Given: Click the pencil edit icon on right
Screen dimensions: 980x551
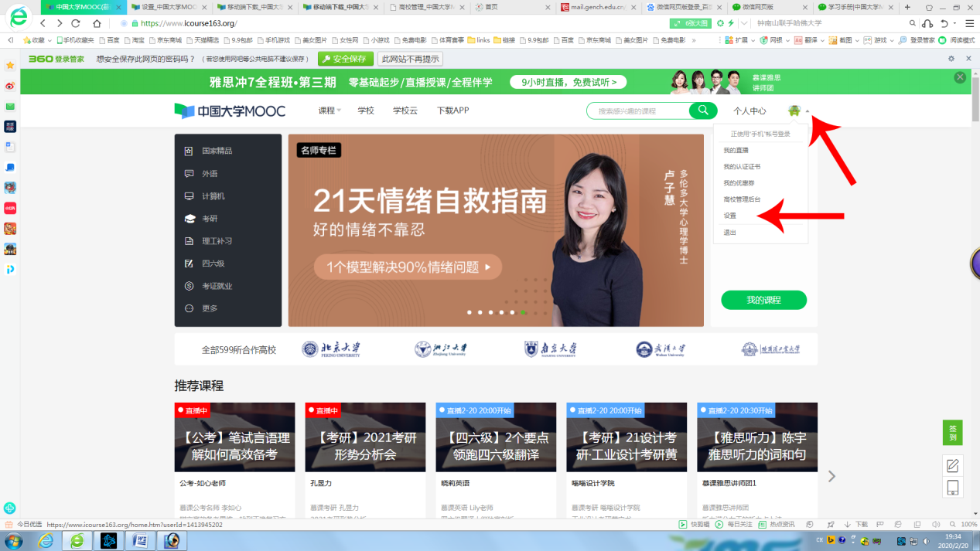Looking at the screenshot, I should click(x=952, y=465).
